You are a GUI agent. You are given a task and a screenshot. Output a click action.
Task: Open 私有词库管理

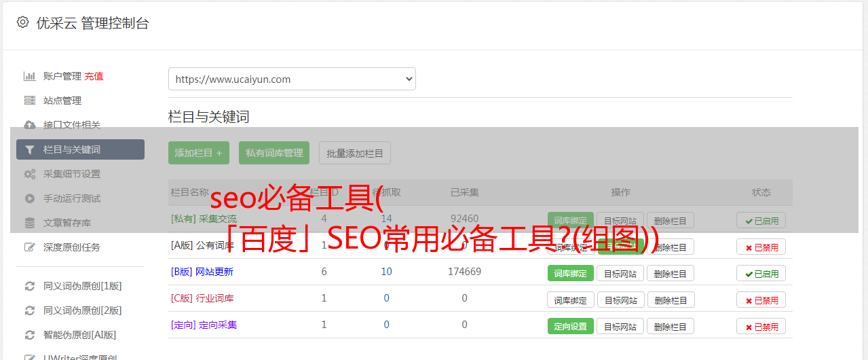tap(274, 153)
